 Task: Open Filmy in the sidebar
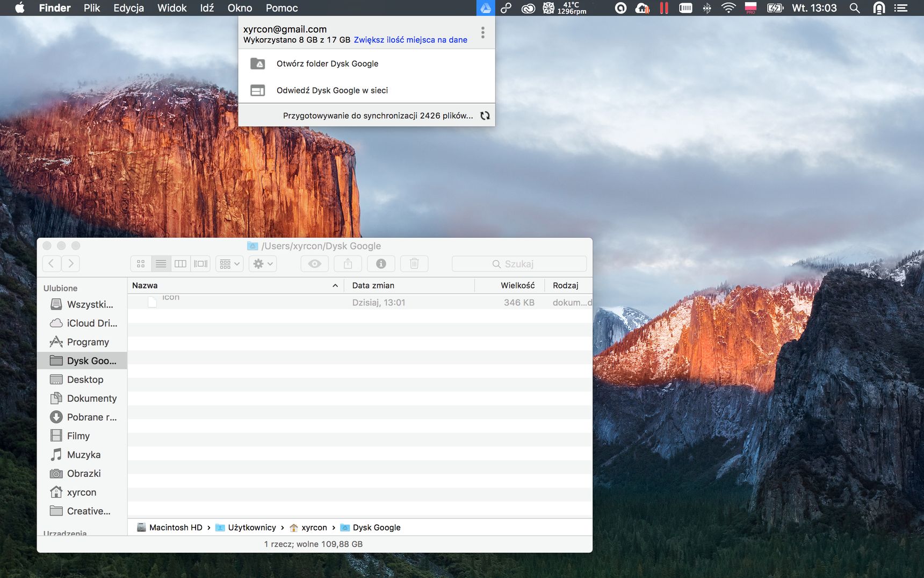point(82,436)
